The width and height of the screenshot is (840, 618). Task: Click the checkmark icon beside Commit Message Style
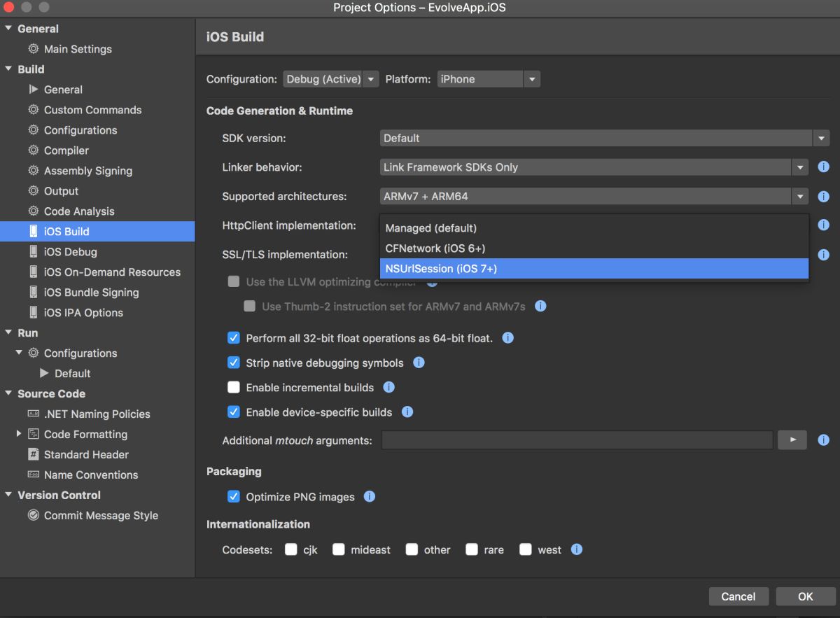pos(33,515)
